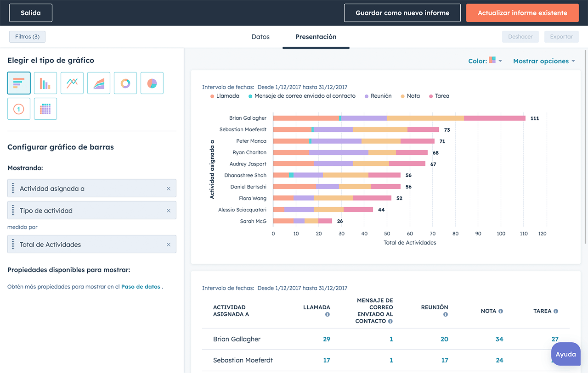Pick the single-number summary chart type
Image resolution: width=588 pixels, height=373 pixels.
pyautogui.click(x=19, y=109)
